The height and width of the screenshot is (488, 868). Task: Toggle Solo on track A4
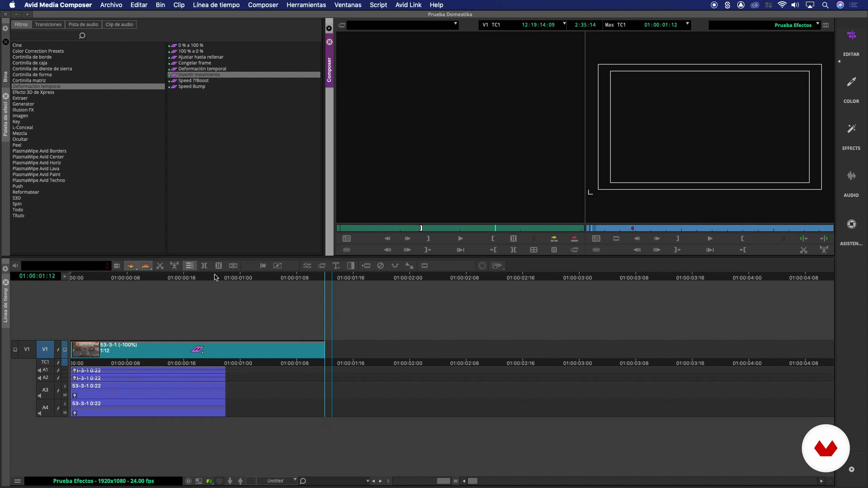(65, 404)
